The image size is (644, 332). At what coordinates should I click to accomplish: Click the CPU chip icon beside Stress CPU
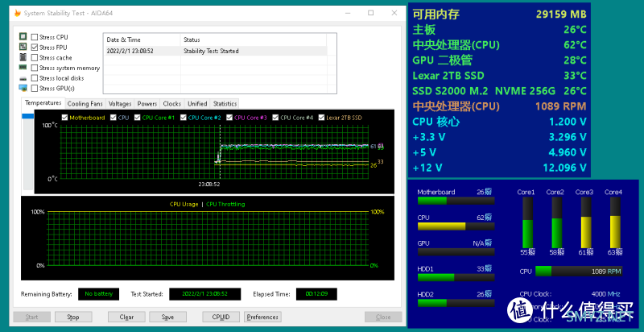click(x=23, y=37)
